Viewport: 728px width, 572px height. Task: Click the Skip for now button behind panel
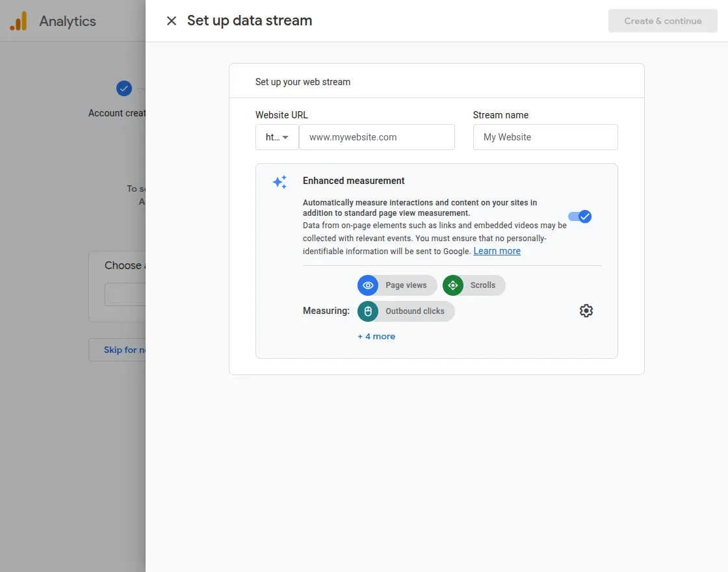coord(117,350)
